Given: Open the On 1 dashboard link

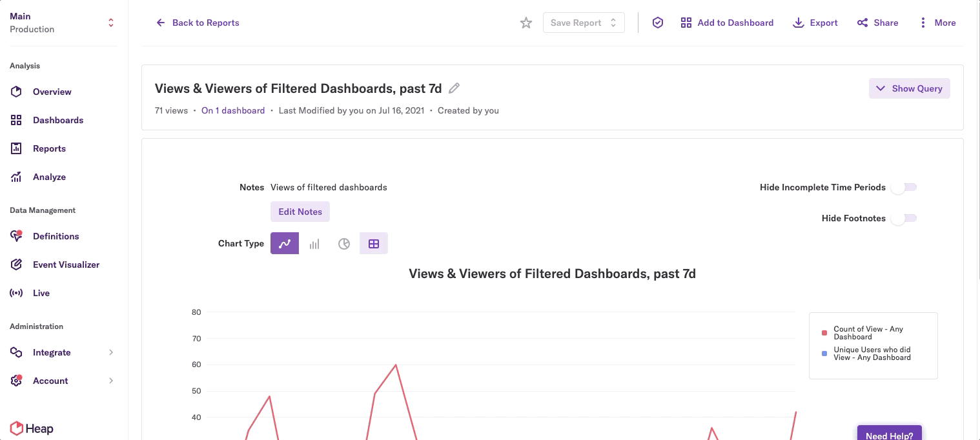Looking at the screenshot, I should 233,110.
